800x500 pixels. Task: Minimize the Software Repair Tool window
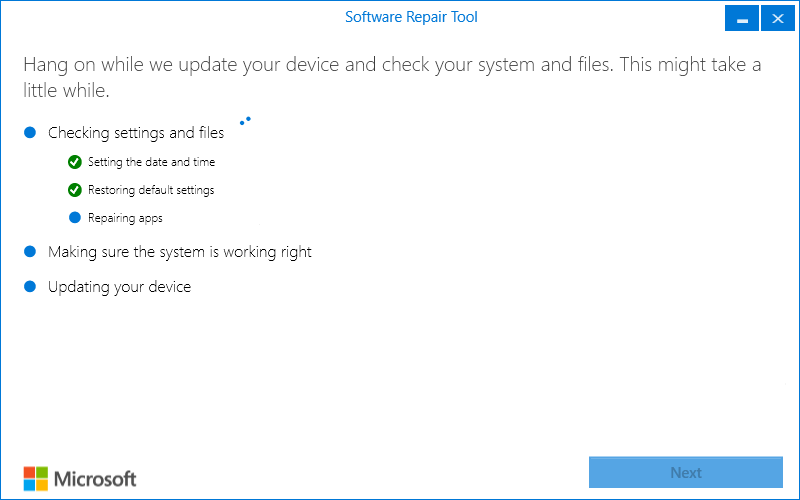741,19
